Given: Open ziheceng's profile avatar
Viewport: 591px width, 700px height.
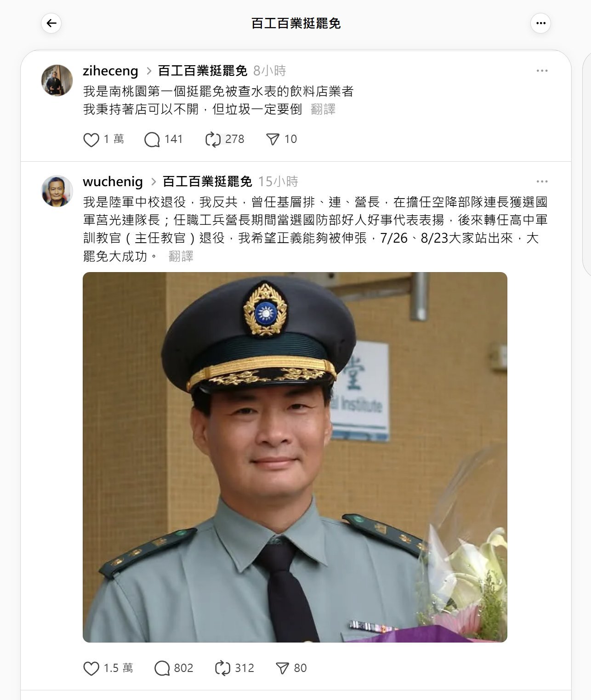Looking at the screenshot, I should coord(57,80).
